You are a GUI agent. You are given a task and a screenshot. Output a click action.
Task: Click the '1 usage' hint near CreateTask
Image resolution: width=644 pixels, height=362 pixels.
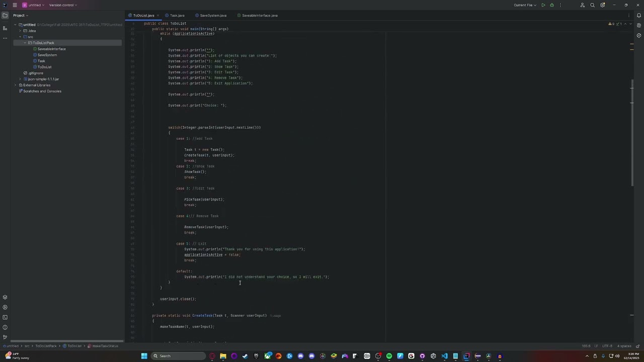pos(276,316)
